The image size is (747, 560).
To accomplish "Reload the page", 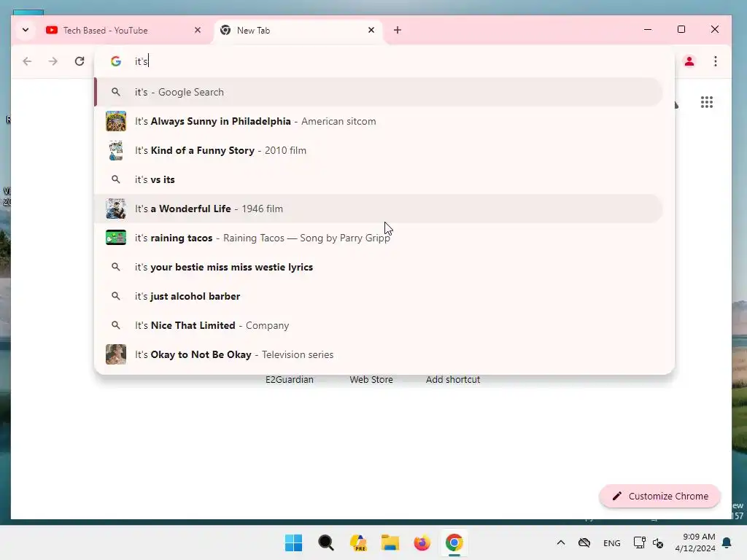I will tap(80, 61).
